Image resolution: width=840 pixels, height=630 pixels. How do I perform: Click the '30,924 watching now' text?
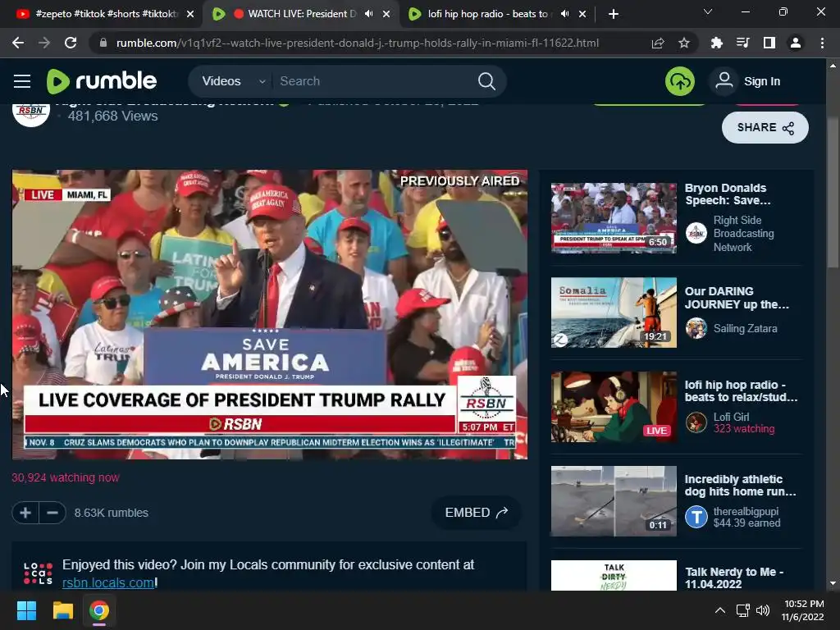coord(66,477)
